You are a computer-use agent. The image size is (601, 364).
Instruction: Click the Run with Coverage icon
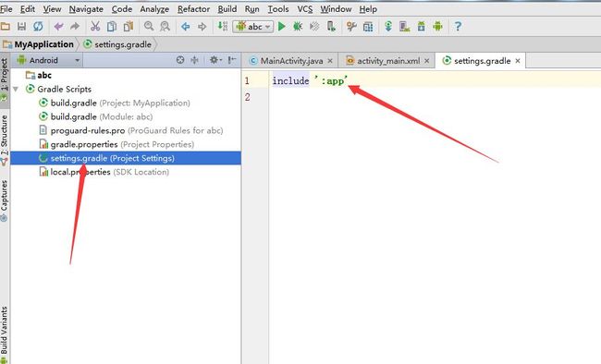coord(314,27)
